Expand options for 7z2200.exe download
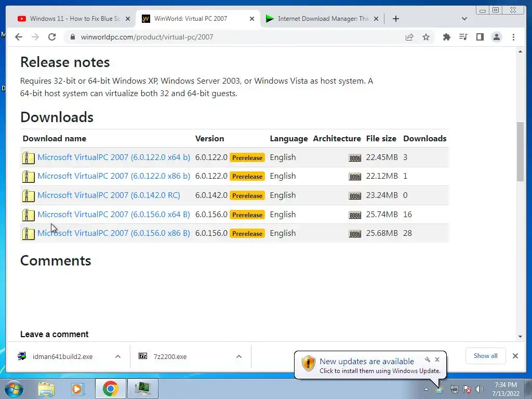The width and height of the screenshot is (532, 399). pos(239,356)
